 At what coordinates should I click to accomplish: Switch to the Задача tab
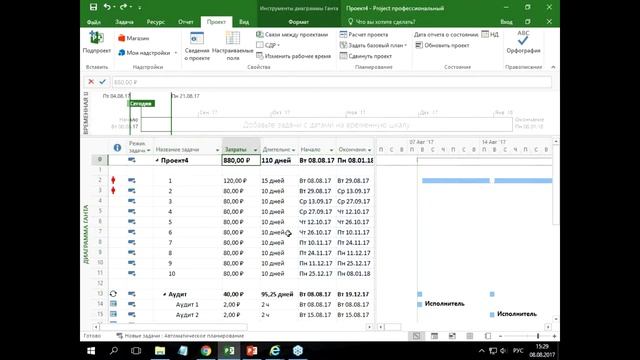click(124, 22)
